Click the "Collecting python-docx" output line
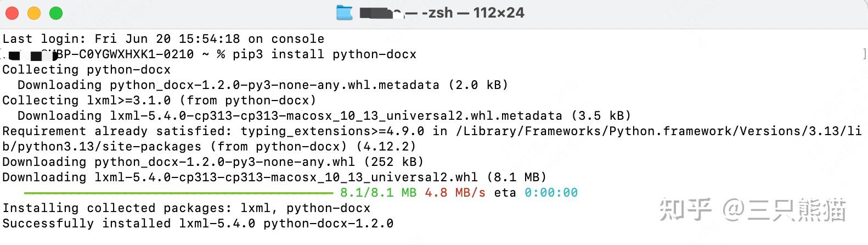868x245 pixels. (x=86, y=70)
